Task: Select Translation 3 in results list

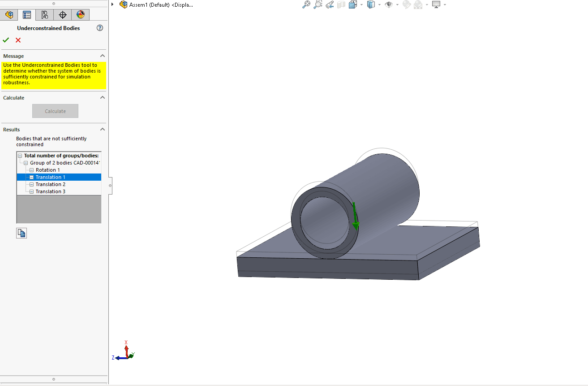Action: pyautogui.click(x=50, y=191)
